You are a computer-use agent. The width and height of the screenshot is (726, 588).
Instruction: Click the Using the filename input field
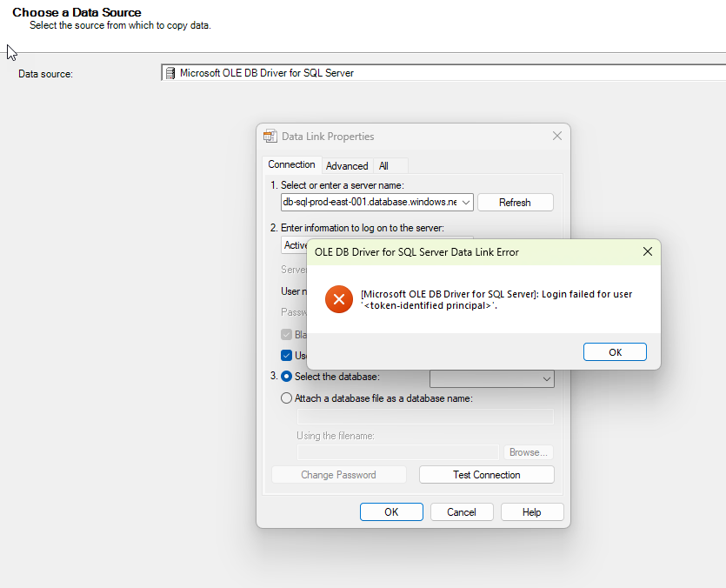[398, 452]
